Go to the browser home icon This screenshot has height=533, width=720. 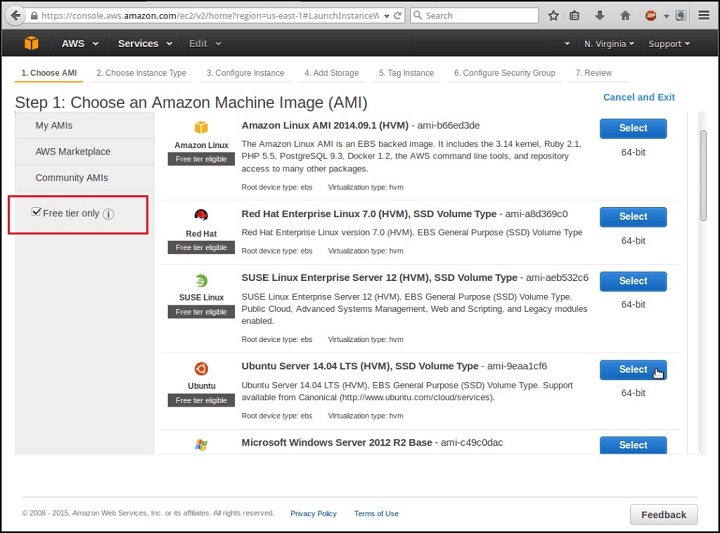coord(625,16)
